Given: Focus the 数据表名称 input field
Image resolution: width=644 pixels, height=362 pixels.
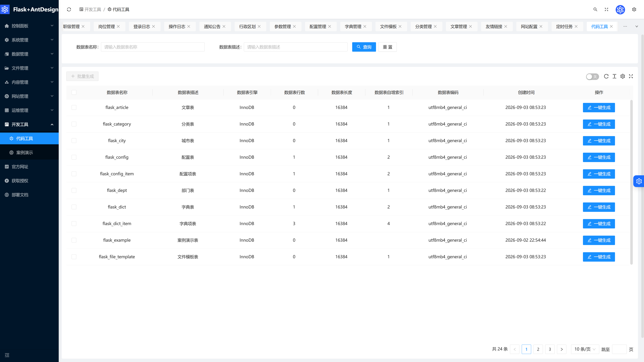Looking at the screenshot, I should pos(153,47).
